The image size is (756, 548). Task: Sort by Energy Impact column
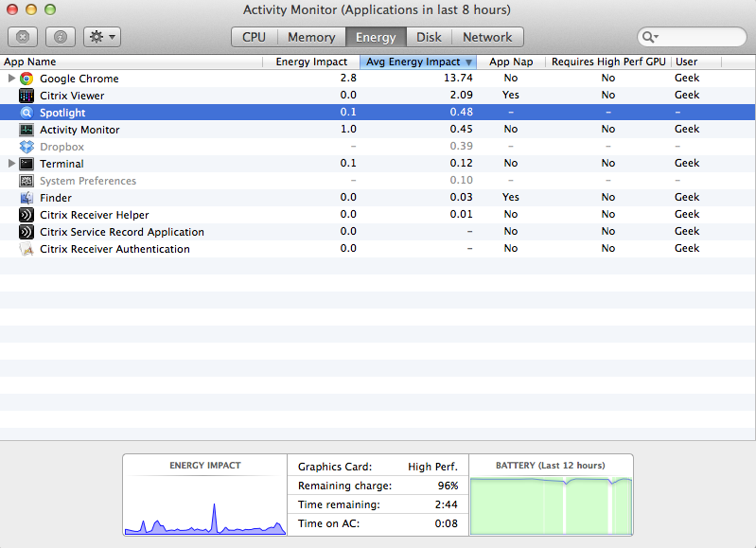[x=311, y=62]
